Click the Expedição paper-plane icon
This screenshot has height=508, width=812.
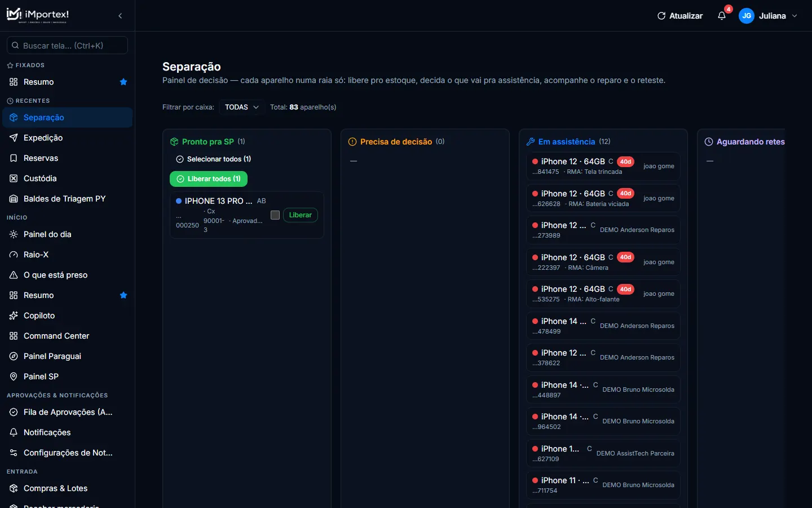click(x=14, y=138)
